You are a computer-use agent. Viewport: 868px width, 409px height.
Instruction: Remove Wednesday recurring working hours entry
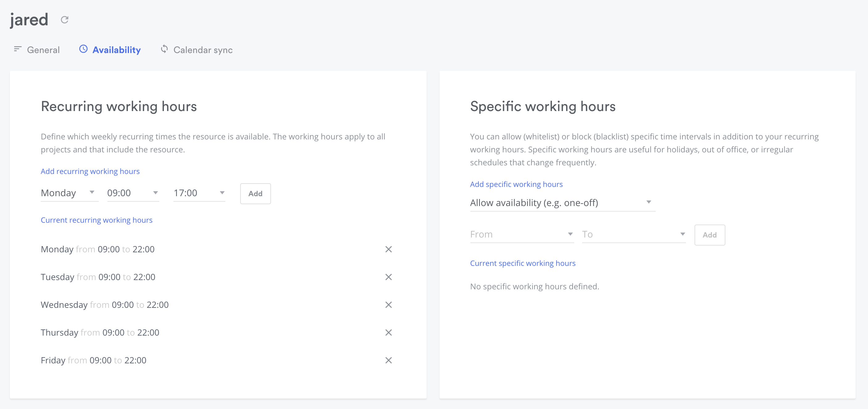point(388,305)
